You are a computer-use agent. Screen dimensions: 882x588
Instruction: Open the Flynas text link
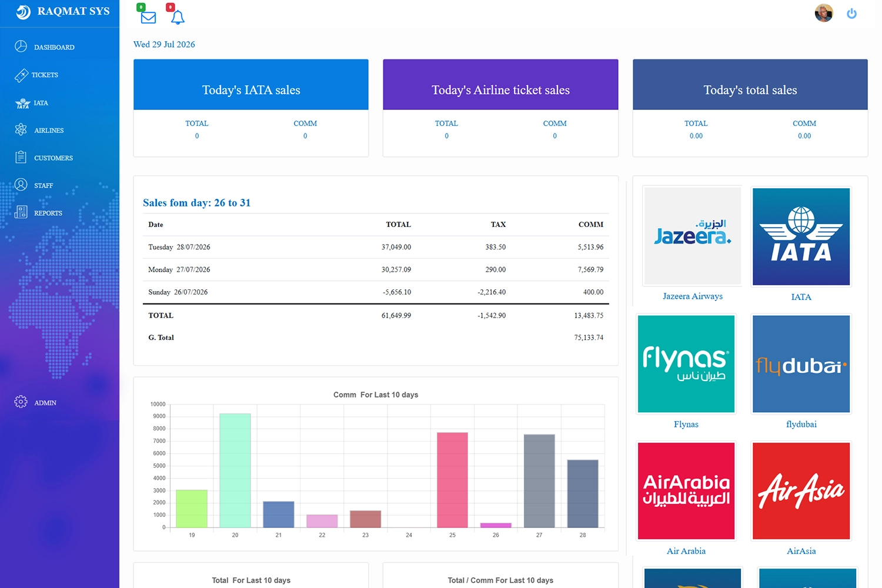[686, 424]
